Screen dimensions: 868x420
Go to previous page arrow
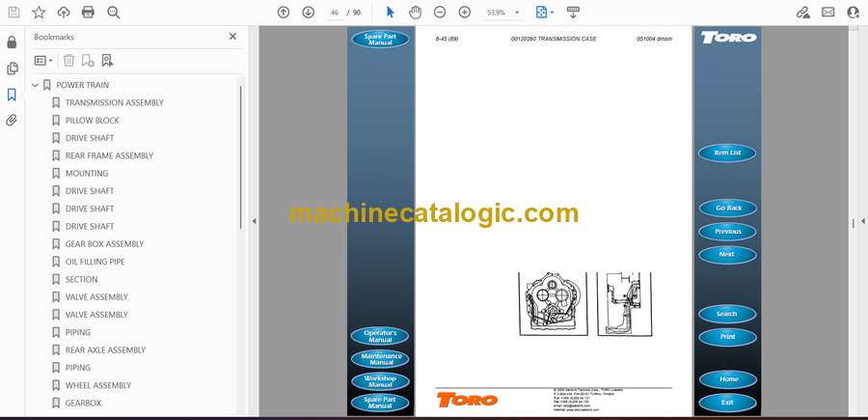coord(284,13)
